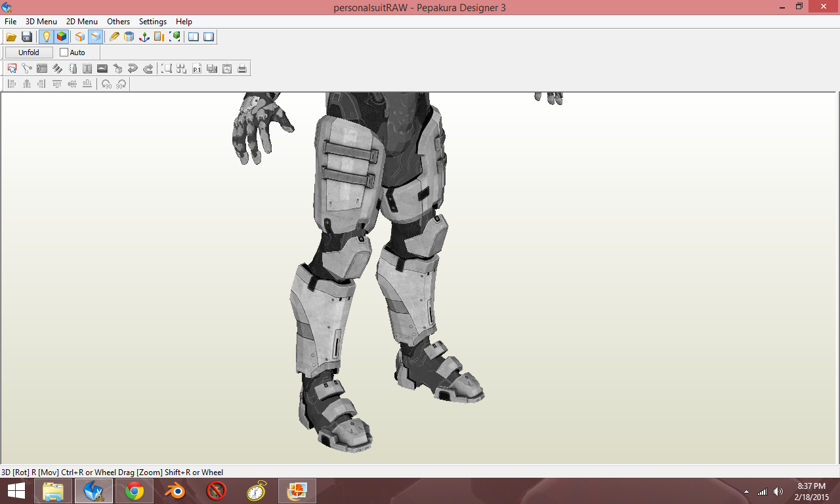This screenshot has height=504, width=840.
Task: Click the rotate 90 counterclockwise icon
Action: (106, 84)
